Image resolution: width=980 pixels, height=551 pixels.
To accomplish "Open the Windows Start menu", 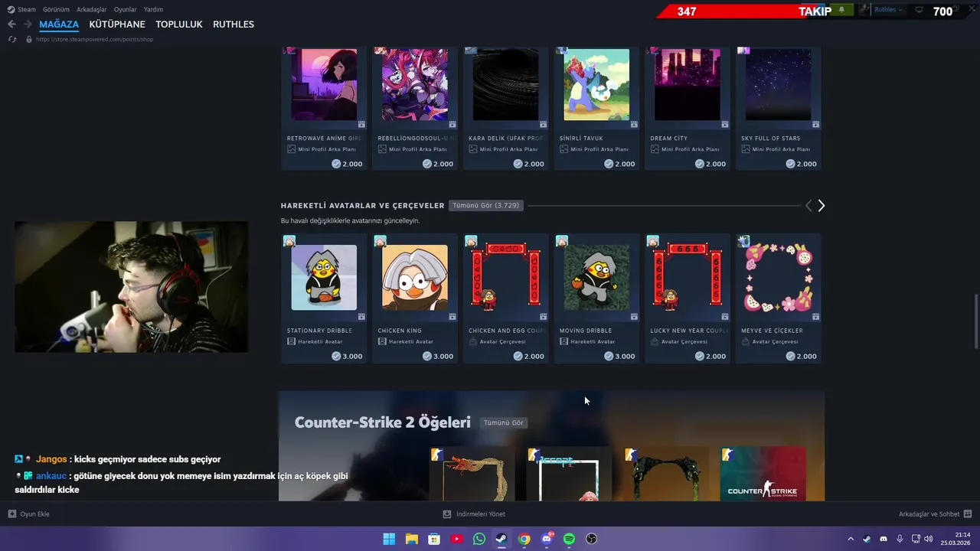I will pos(389,539).
